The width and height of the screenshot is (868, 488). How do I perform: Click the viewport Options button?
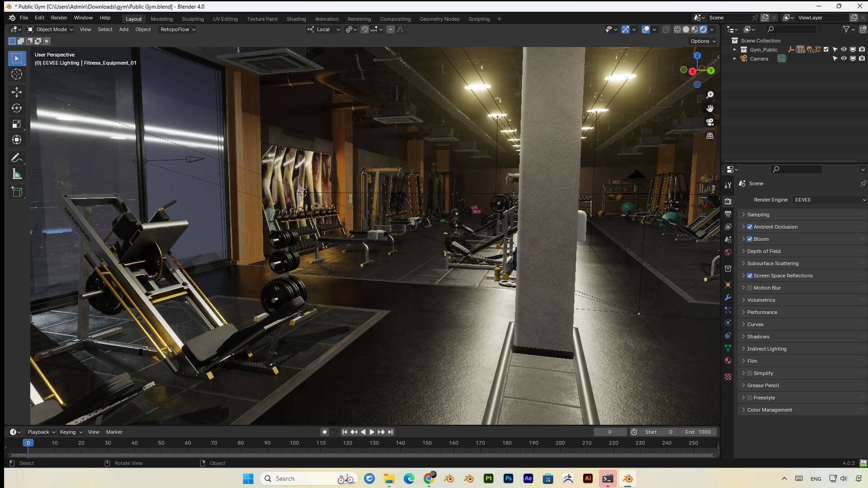703,41
